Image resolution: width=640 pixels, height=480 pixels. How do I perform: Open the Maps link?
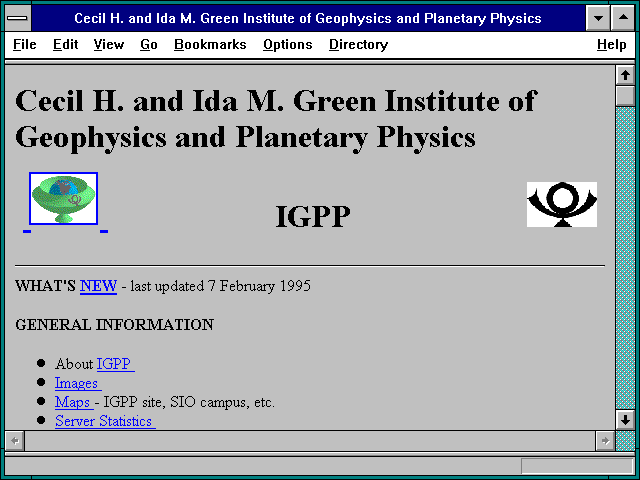click(x=74, y=402)
